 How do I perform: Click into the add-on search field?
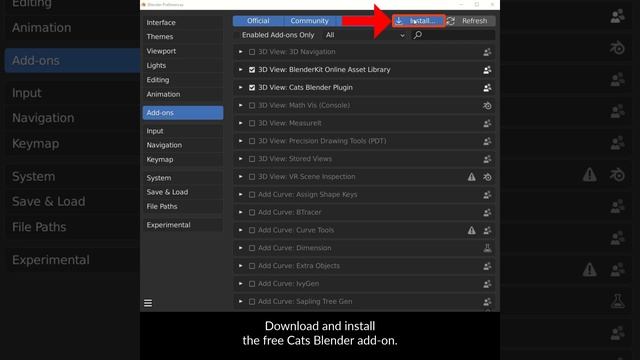coord(453,35)
